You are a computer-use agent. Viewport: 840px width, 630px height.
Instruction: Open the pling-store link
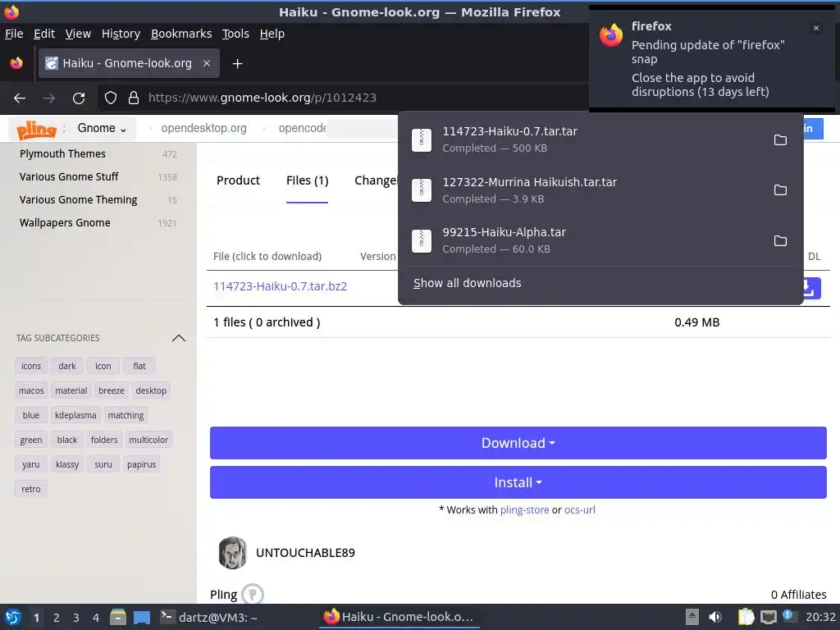[x=524, y=510]
